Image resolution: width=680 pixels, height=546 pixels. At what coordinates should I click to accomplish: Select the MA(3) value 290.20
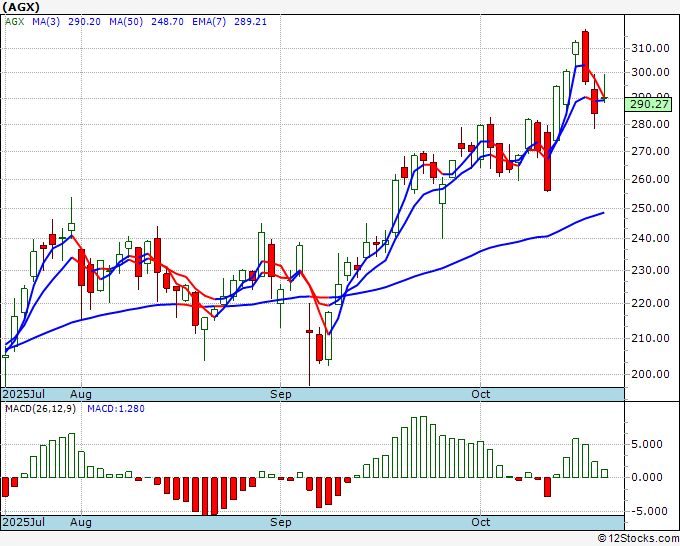tap(84, 22)
